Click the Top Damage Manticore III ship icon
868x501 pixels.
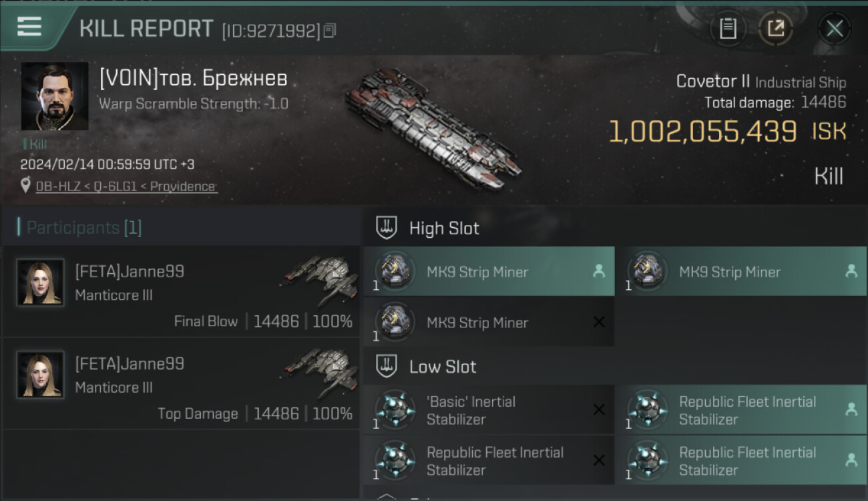click(x=318, y=371)
